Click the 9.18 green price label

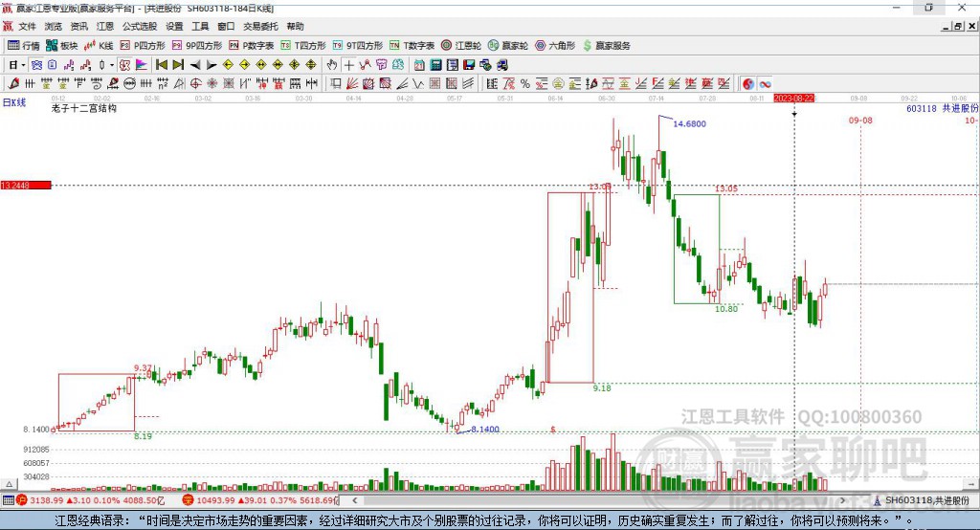click(602, 388)
